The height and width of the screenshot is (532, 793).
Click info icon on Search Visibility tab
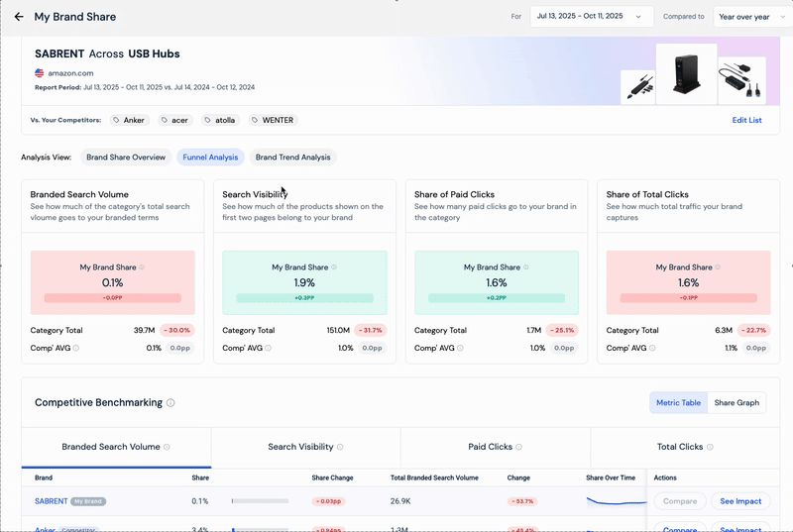(x=340, y=447)
